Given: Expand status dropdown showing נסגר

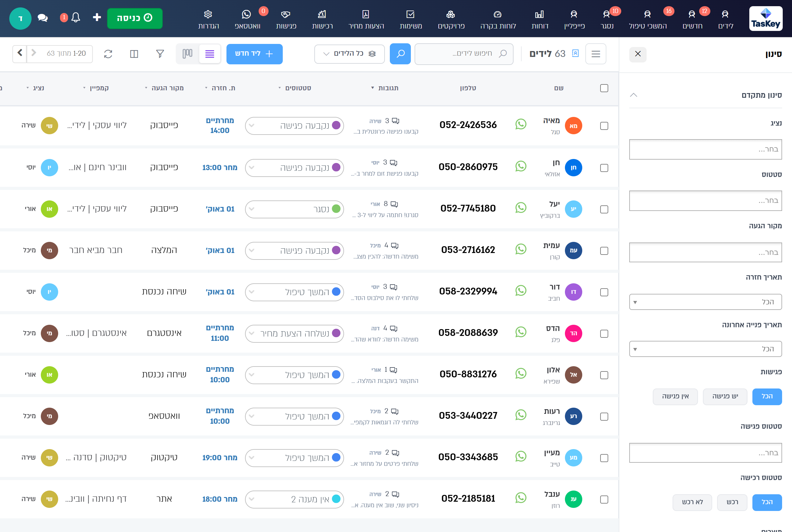Looking at the screenshot, I should pos(294,209).
